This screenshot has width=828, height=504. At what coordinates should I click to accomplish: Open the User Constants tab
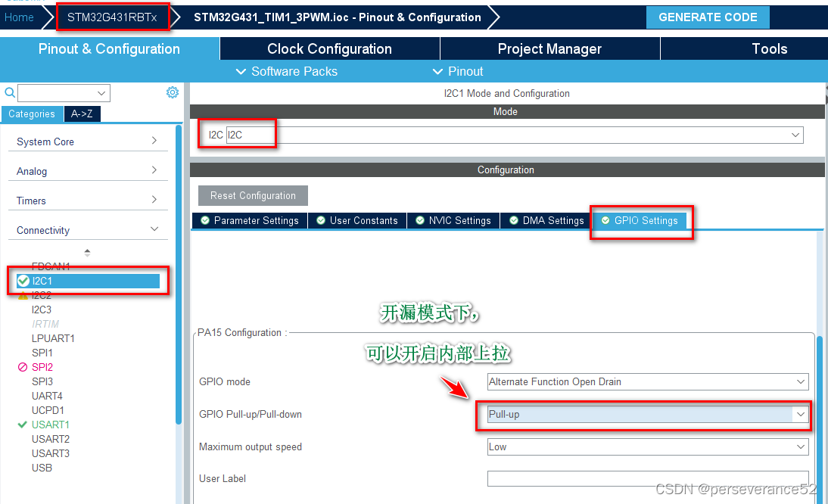click(357, 221)
